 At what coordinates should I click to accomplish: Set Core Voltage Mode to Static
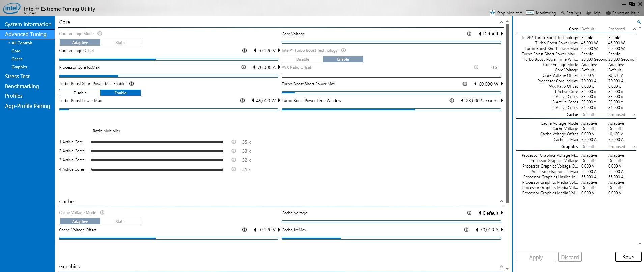click(120, 42)
